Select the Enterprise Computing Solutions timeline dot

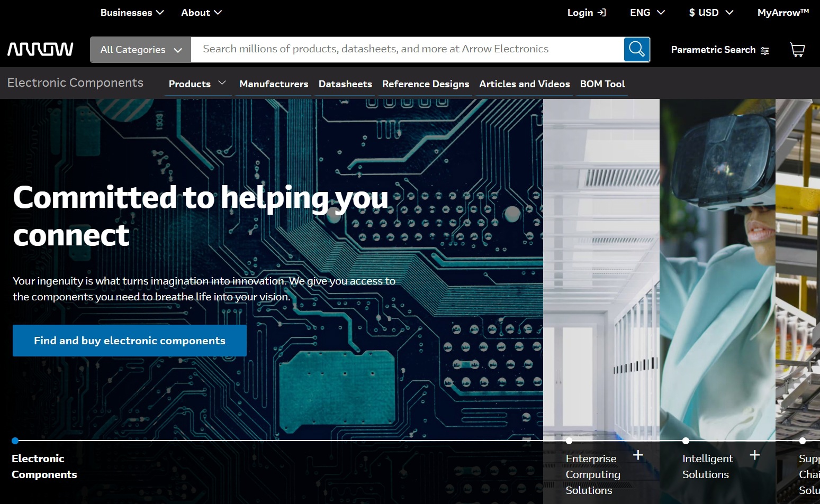click(x=569, y=441)
